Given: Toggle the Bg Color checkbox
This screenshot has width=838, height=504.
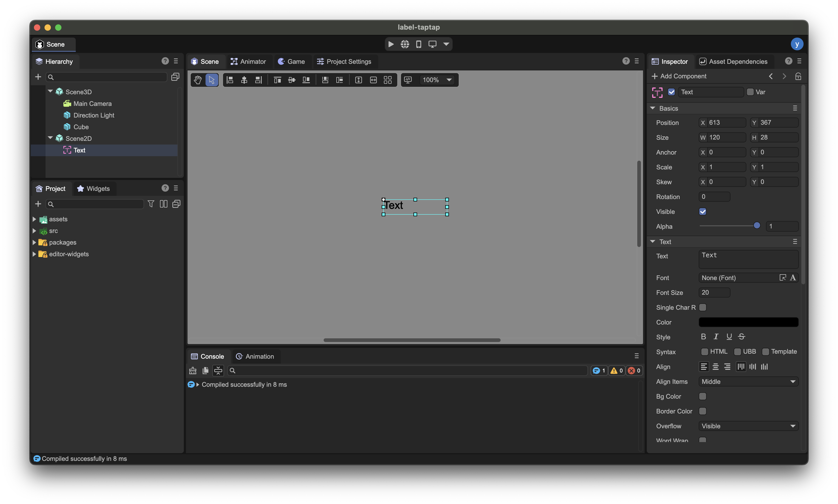Looking at the screenshot, I should click(702, 396).
